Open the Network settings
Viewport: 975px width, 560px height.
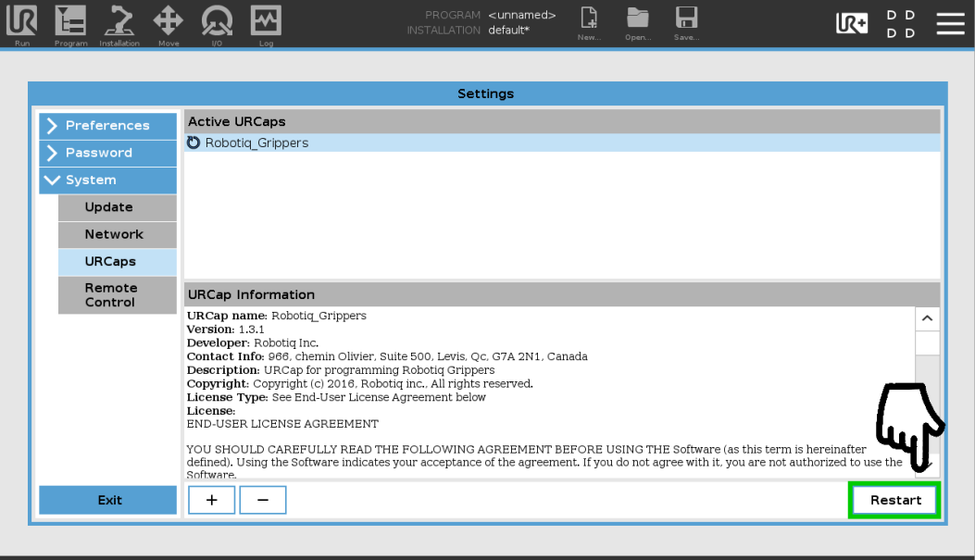[117, 234]
